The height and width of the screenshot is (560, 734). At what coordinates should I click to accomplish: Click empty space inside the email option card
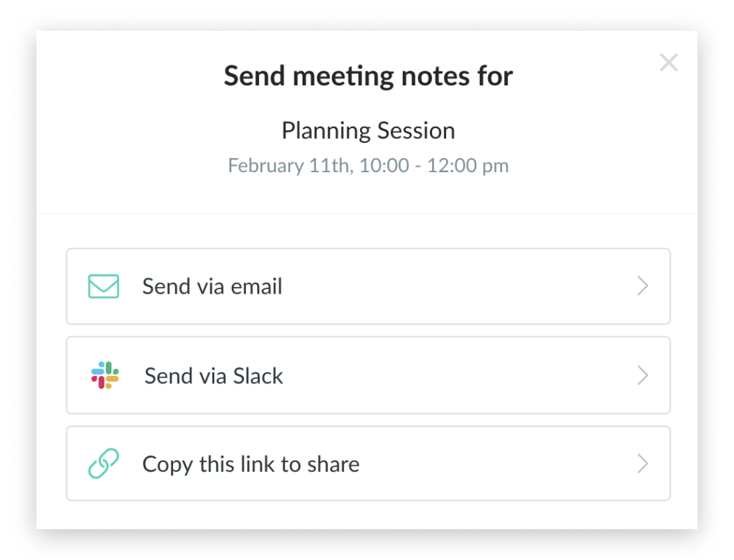coord(456,286)
